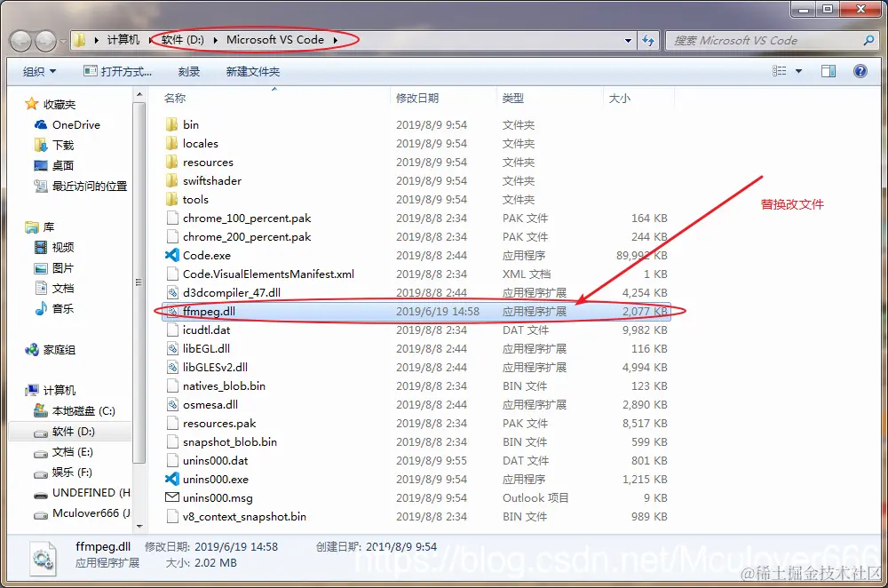Image resolution: width=888 pixels, height=588 pixels.
Task: Select the libEGL.dll file icon
Action: (x=172, y=348)
